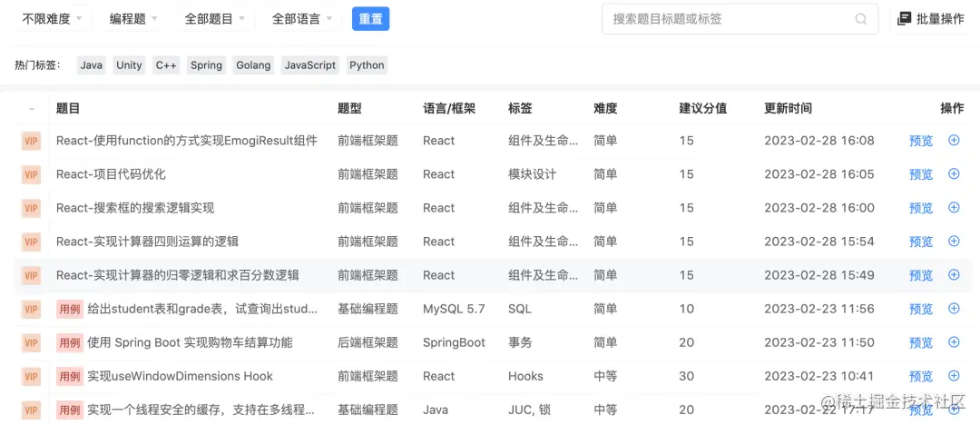This screenshot has height=425, width=980.
Task: Add the React-实现计算器四则运算的逻辑 question via plus icon
Action: pyautogui.click(x=954, y=241)
